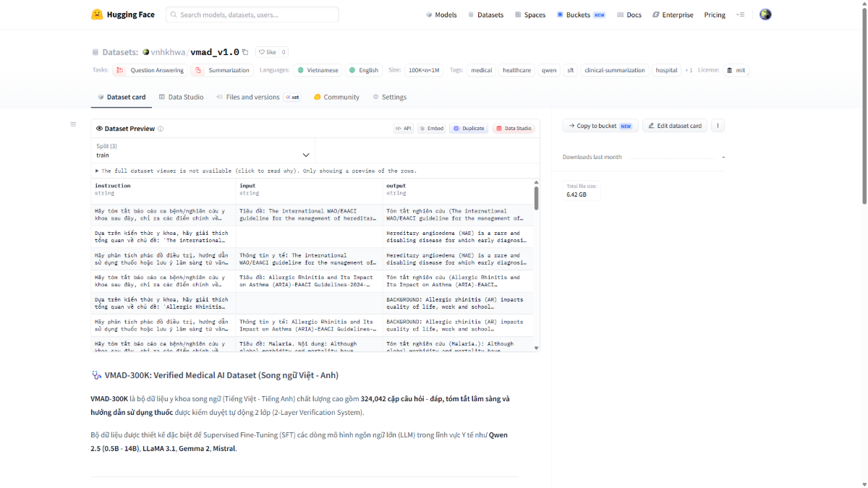This screenshot has height=488, width=868.
Task: Click Total file size 6.42 GB
Action: click(582, 190)
